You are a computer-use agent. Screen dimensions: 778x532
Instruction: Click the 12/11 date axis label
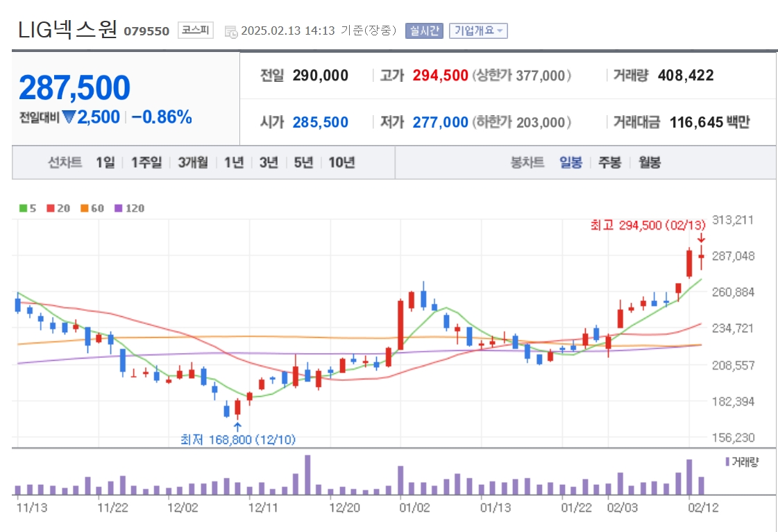click(x=263, y=508)
